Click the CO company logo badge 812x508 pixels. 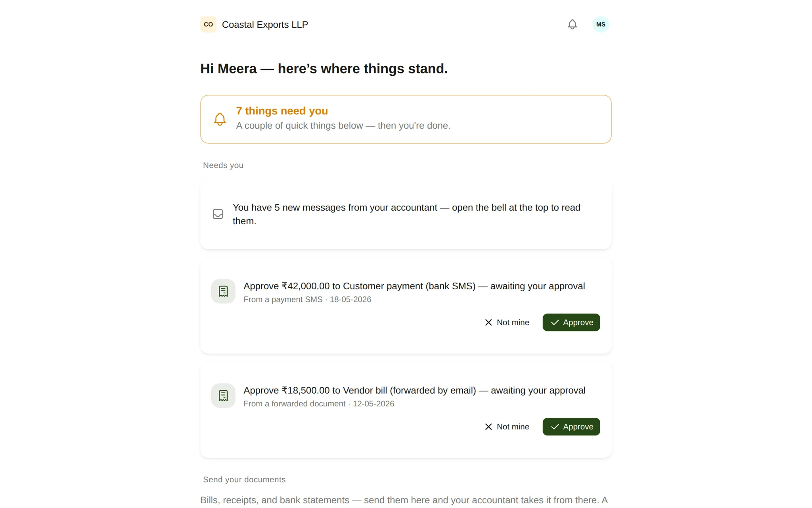tap(208, 25)
